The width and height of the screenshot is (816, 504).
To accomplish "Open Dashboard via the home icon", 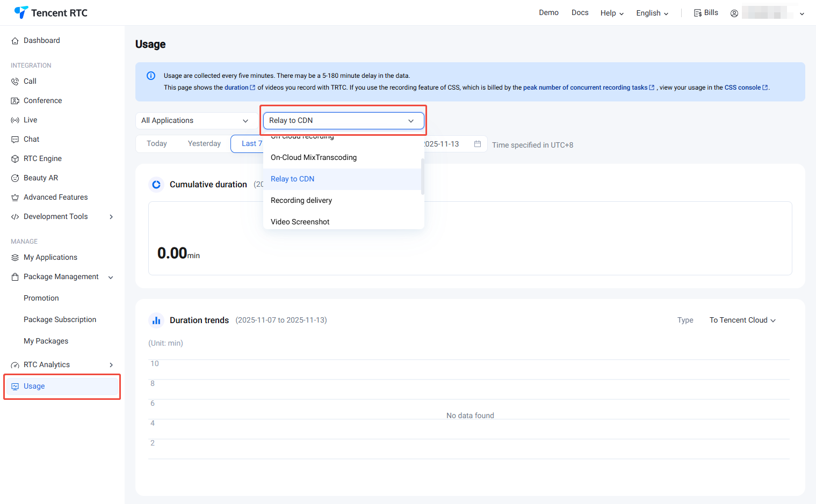I will point(15,41).
